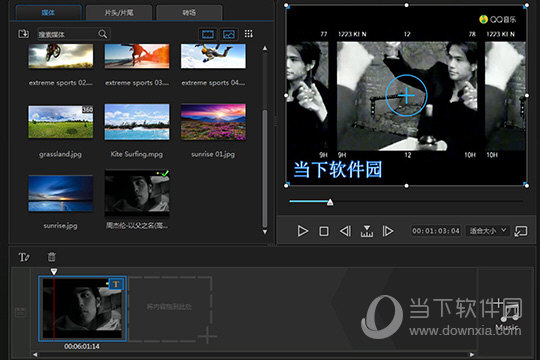
Task: Select the 周杰伦 video thumbnail in library
Action: tap(137, 194)
